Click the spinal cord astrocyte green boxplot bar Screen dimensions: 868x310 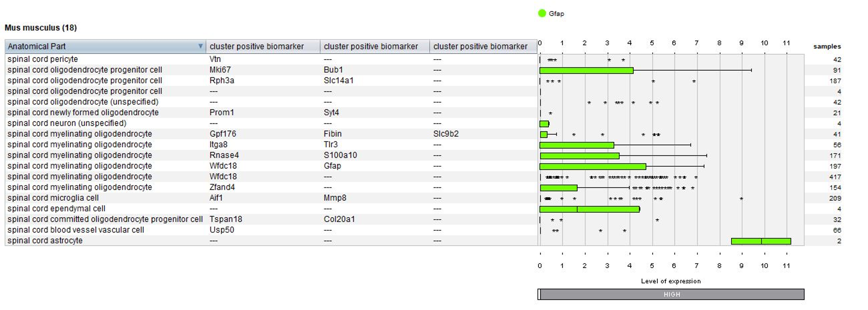click(761, 241)
